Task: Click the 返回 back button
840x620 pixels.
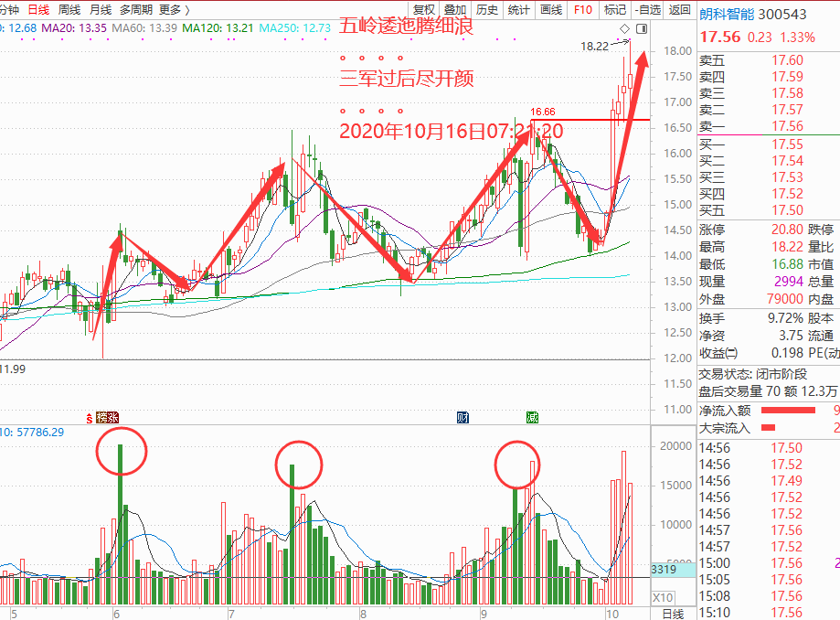Action: [x=680, y=10]
